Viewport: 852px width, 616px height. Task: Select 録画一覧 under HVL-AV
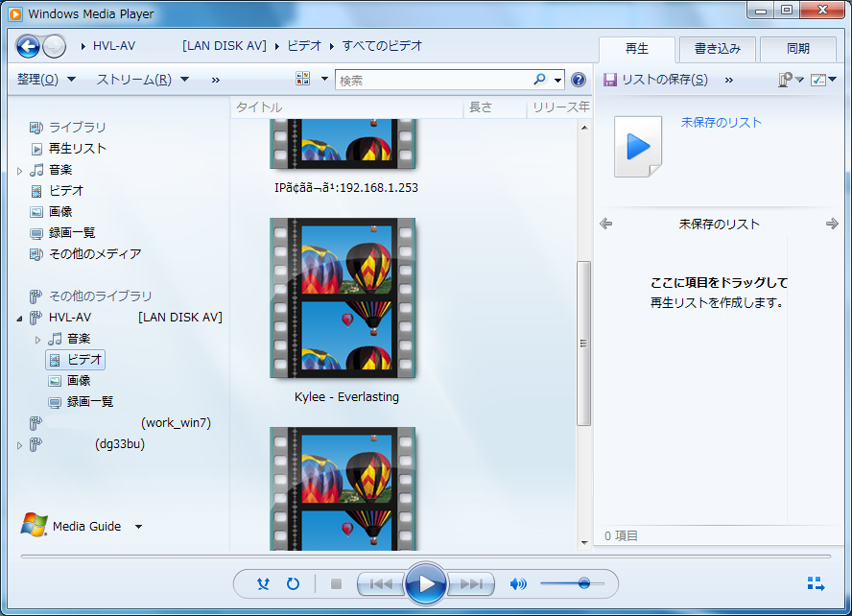[x=89, y=402]
